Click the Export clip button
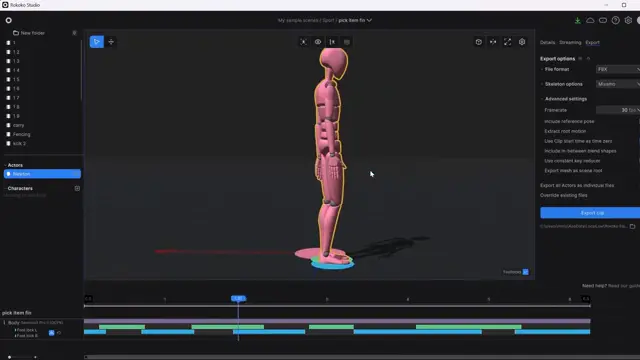640x360 pixels. [x=590, y=213]
